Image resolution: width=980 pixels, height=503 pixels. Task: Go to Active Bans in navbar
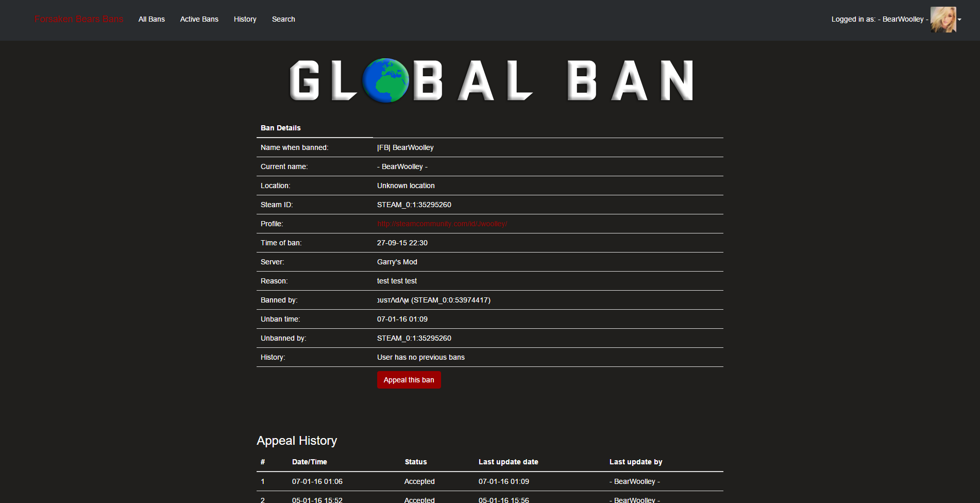(199, 19)
